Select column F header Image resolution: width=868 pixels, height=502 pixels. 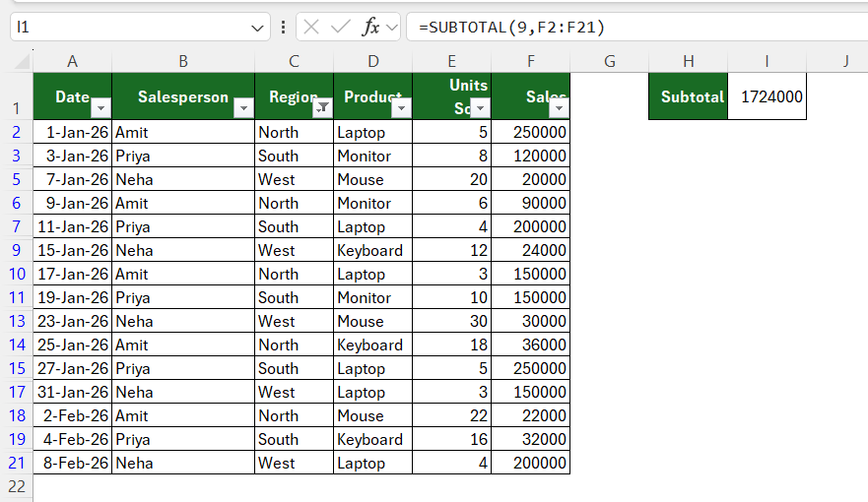(531, 61)
